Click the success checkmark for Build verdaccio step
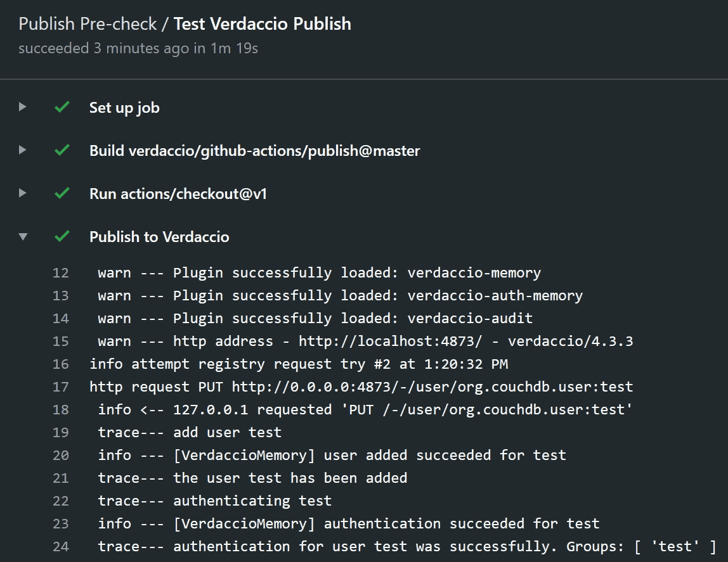This screenshot has height=562, width=728. click(x=62, y=151)
